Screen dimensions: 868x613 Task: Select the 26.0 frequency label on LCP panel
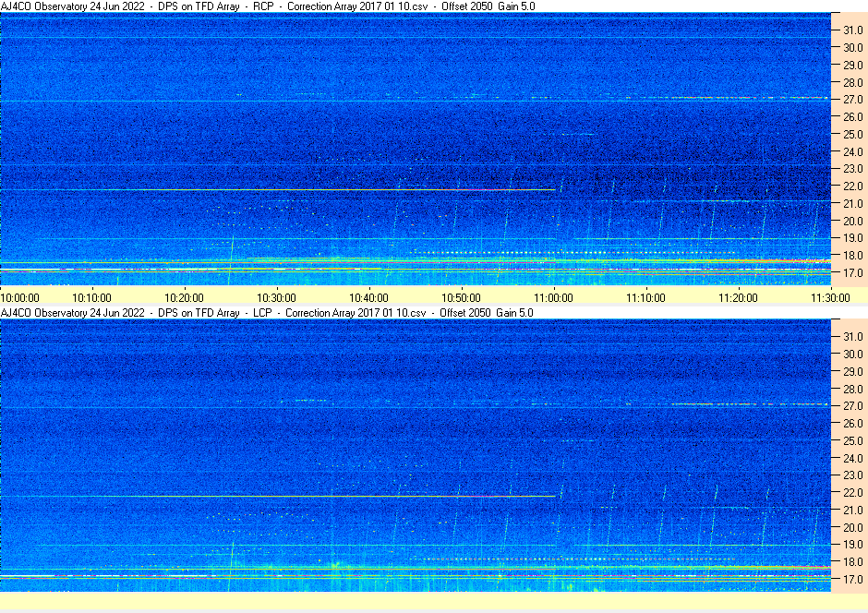point(852,423)
